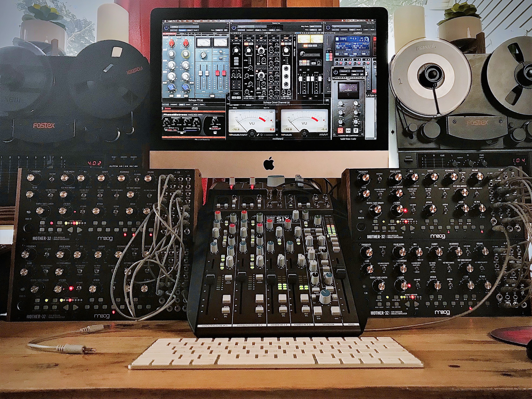Viewport: 532px width, 399px height.
Task: Go to previous preset in Omni Channel header
Action: 240,30
